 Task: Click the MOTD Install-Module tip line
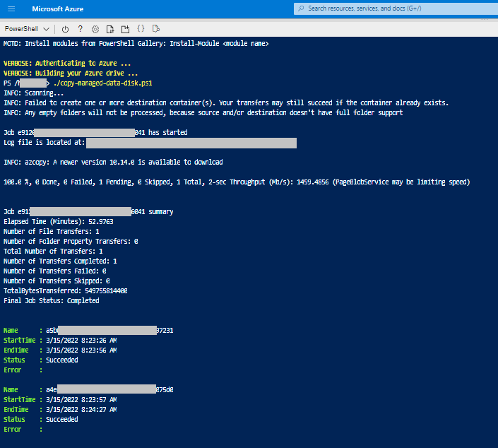[x=136, y=44]
